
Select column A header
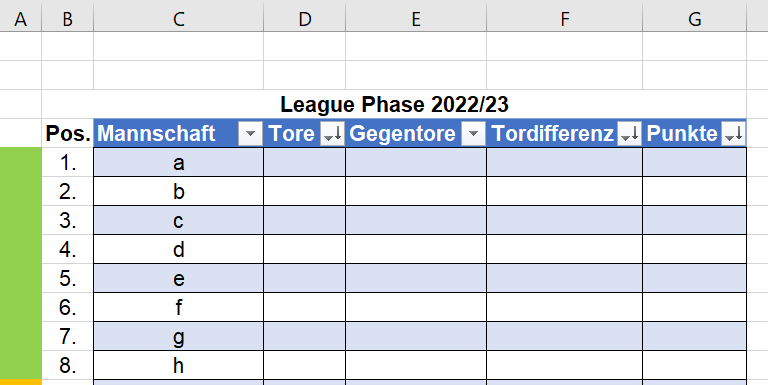(x=21, y=19)
